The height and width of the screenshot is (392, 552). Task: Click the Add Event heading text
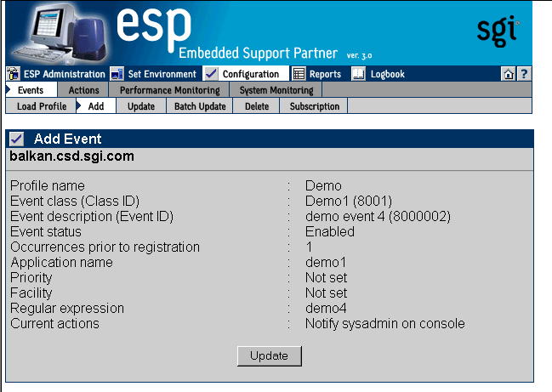(x=67, y=139)
